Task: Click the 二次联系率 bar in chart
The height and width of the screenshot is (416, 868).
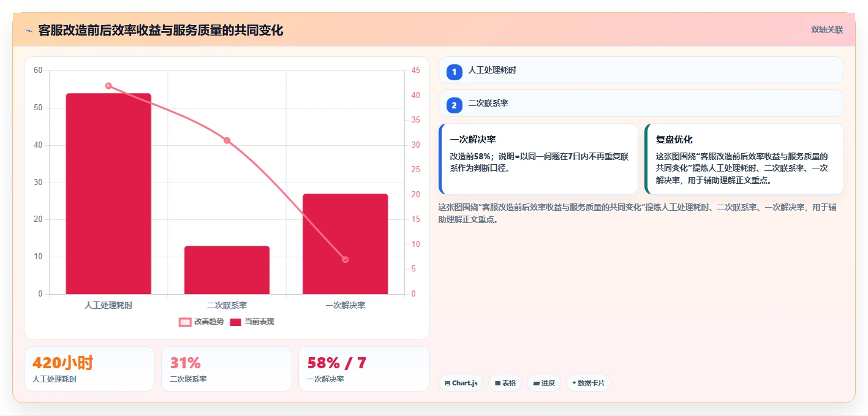Action: (x=227, y=270)
